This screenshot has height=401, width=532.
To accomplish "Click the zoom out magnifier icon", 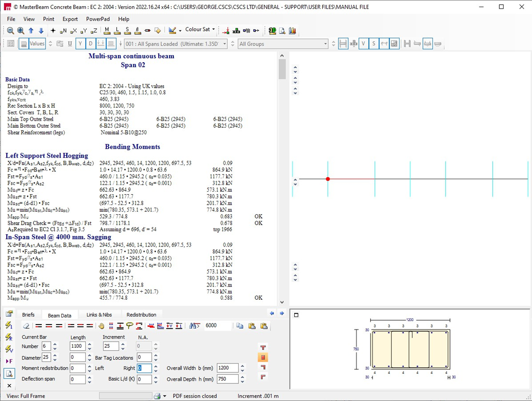I will click(x=10, y=30).
